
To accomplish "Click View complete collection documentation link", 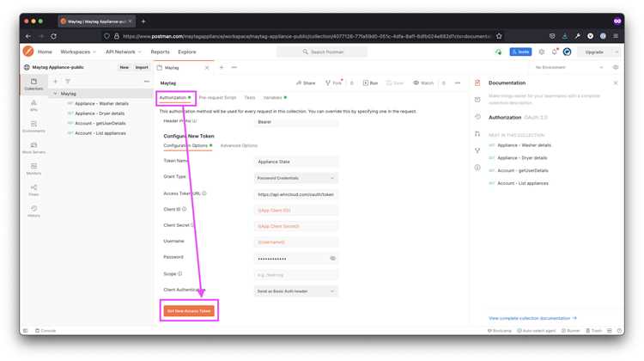I will pyautogui.click(x=532, y=318).
